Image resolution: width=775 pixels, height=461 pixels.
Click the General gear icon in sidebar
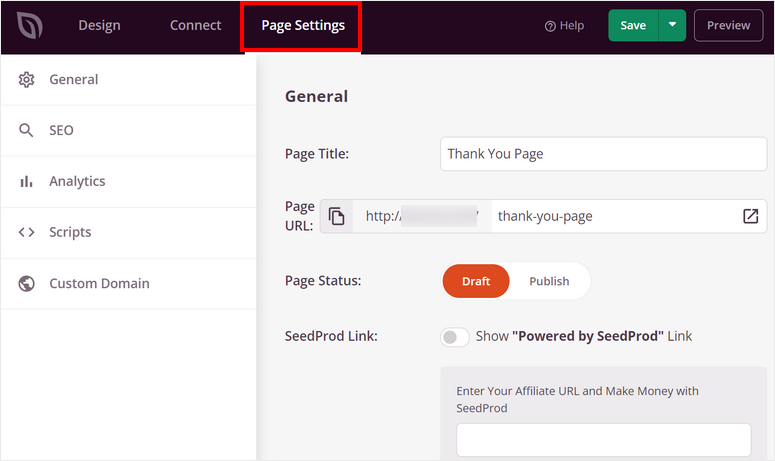coord(27,80)
